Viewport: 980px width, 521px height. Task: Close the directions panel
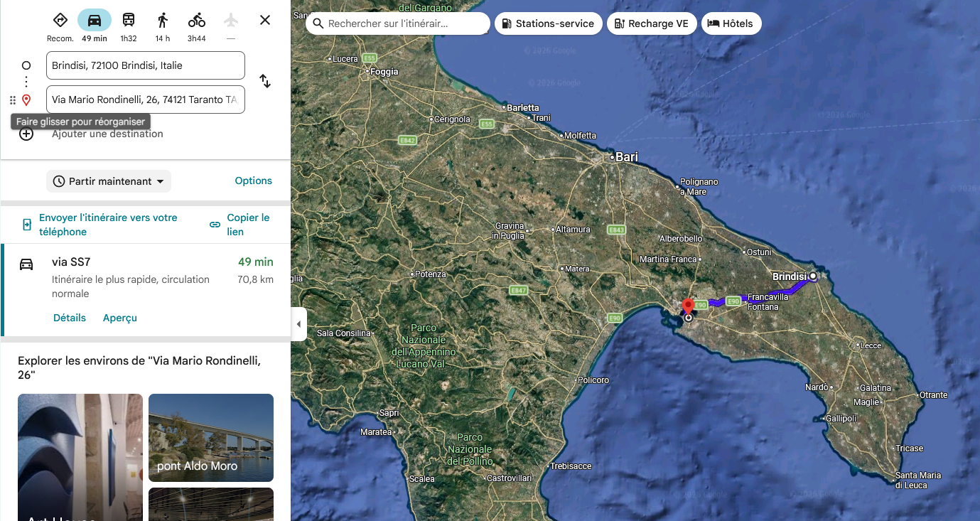pyautogui.click(x=265, y=20)
